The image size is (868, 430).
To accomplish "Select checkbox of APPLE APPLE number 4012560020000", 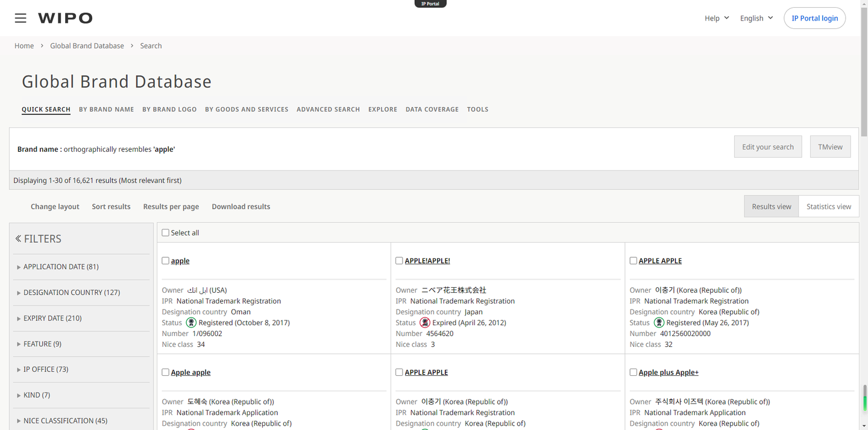I will coord(634,261).
